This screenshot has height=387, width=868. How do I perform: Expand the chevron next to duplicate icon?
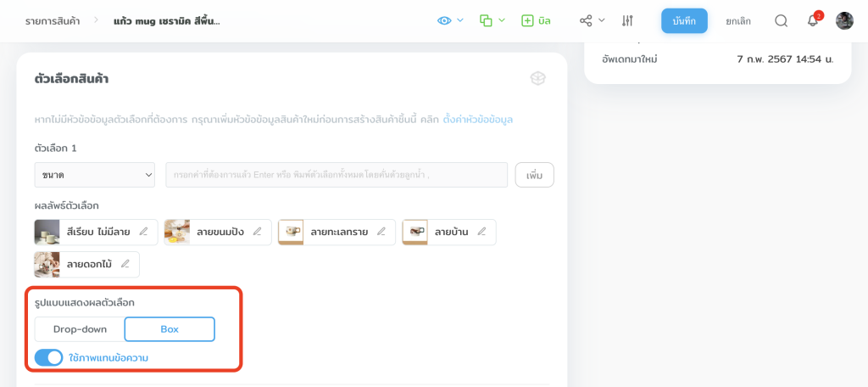pos(502,20)
